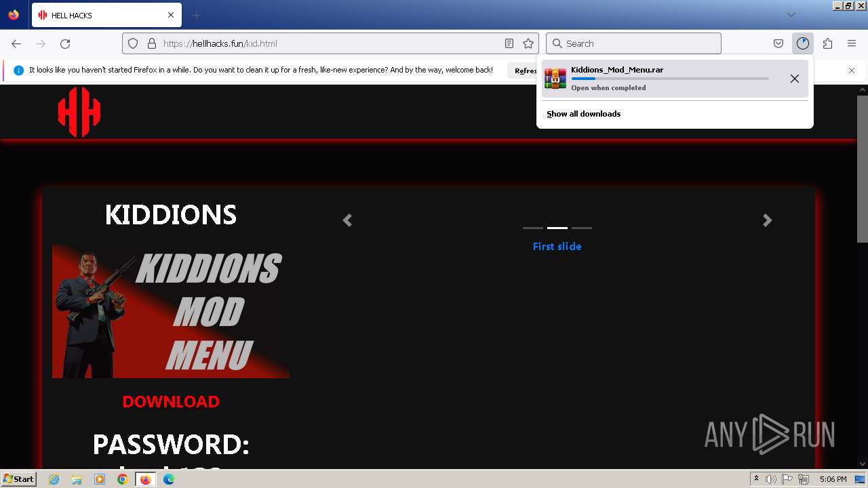This screenshot has width=868, height=488.
Task: Open Action Center flag icon
Action: pyautogui.click(x=788, y=479)
